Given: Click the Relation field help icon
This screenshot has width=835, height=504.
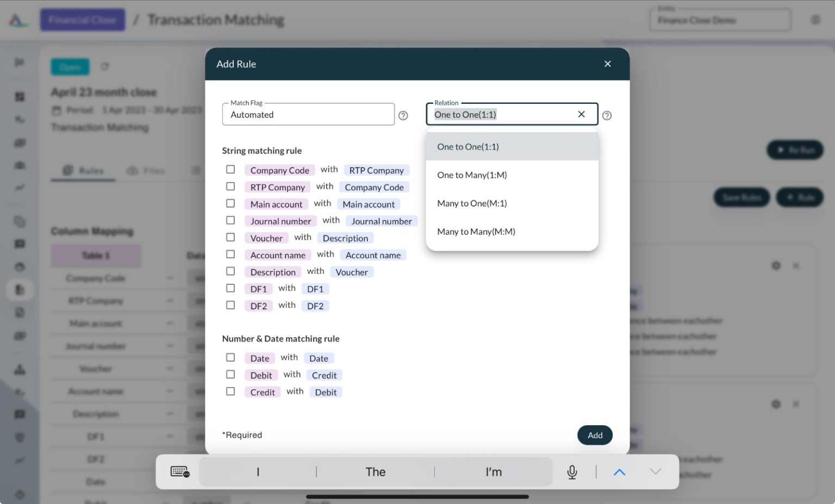Looking at the screenshot, I should pyautogui.click(x=607, y=115).
